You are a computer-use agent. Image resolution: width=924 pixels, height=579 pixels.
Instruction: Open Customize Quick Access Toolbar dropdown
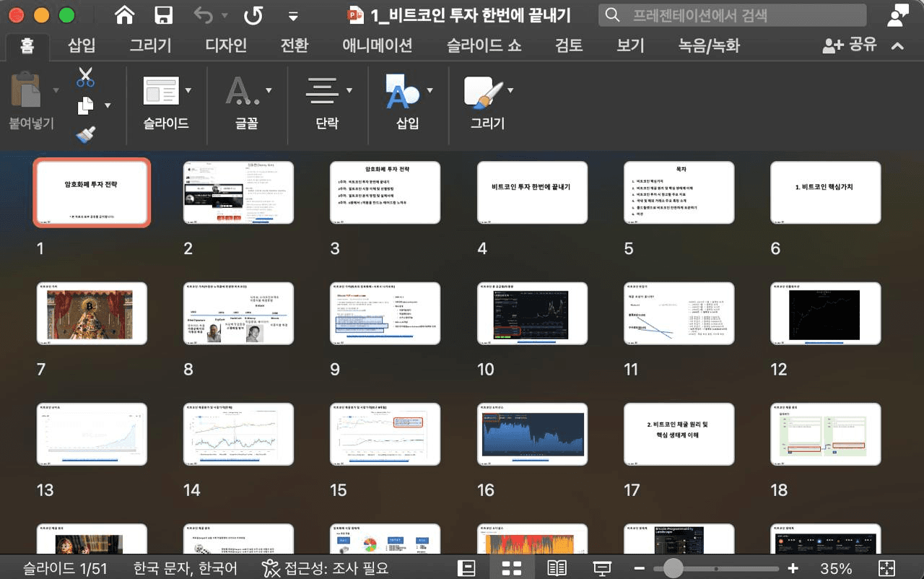pos(292,15)
